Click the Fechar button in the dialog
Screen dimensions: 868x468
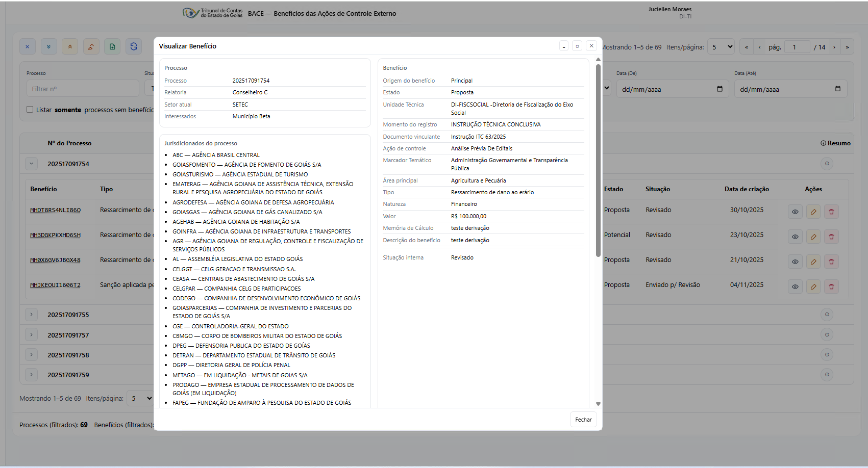pos(583,420)
